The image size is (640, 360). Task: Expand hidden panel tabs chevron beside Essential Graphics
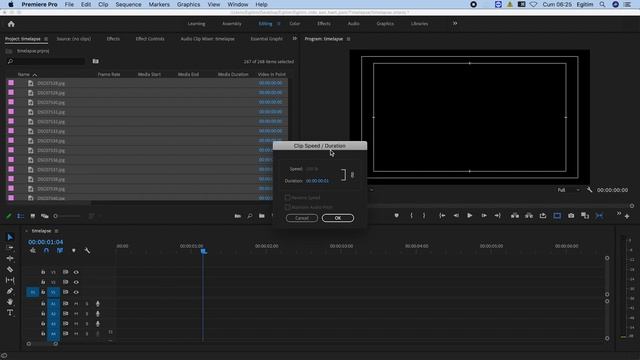pos(295,39)
